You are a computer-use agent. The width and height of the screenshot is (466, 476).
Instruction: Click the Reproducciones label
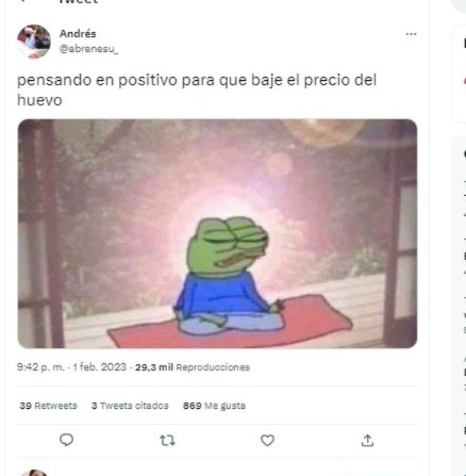[x=213, y=367]
